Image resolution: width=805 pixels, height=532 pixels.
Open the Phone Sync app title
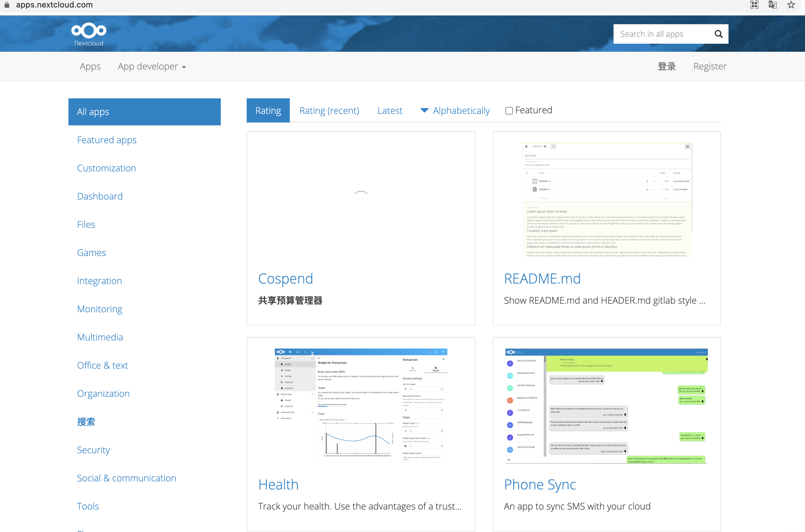540,484
